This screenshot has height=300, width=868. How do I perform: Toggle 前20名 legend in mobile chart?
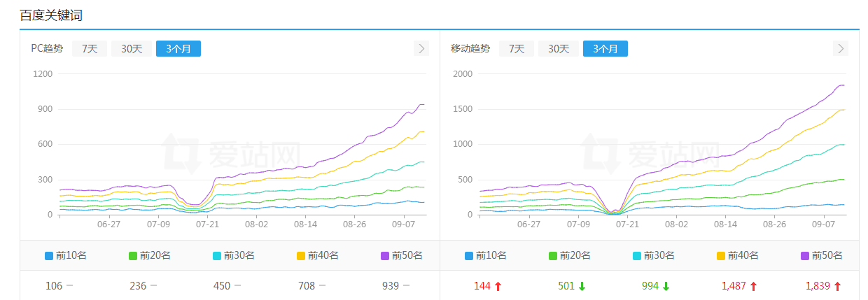point(570,256)
